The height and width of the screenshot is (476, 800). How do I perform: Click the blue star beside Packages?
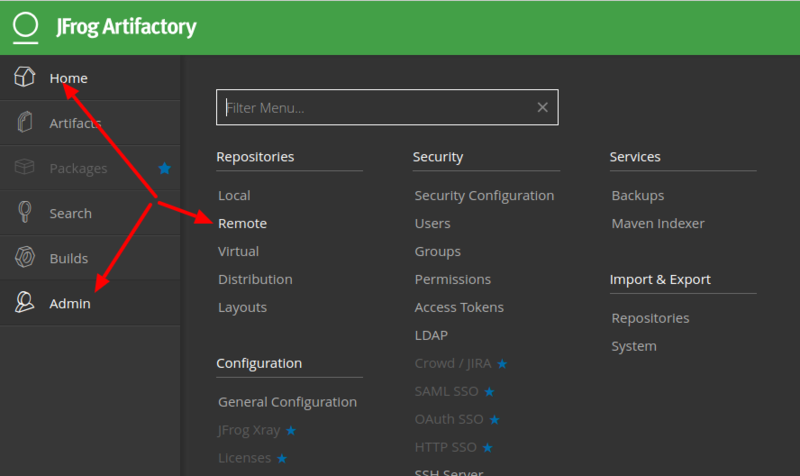point(165,168)
